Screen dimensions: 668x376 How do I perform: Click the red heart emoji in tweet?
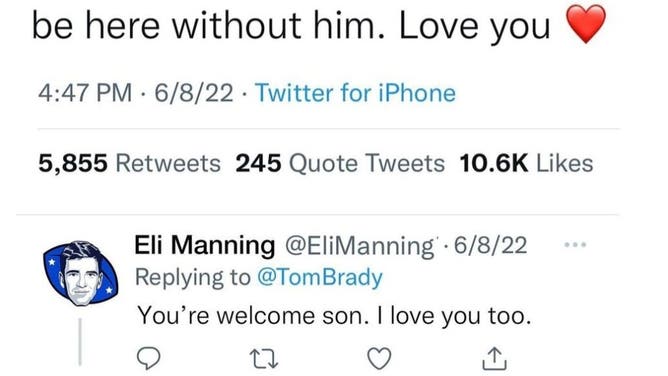coord(586,24)
